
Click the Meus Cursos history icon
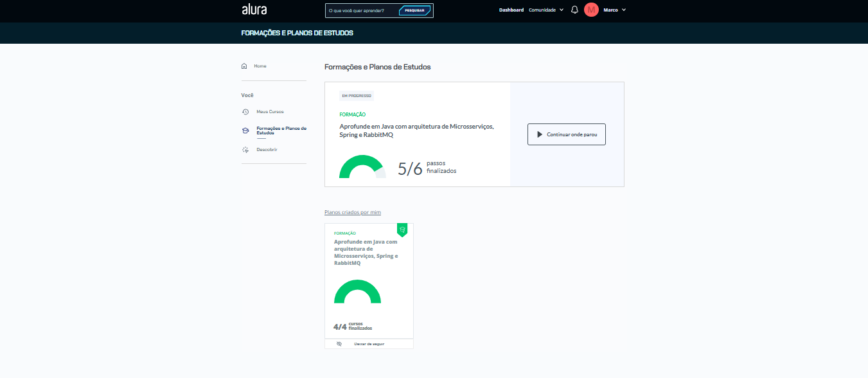(245, 112)
